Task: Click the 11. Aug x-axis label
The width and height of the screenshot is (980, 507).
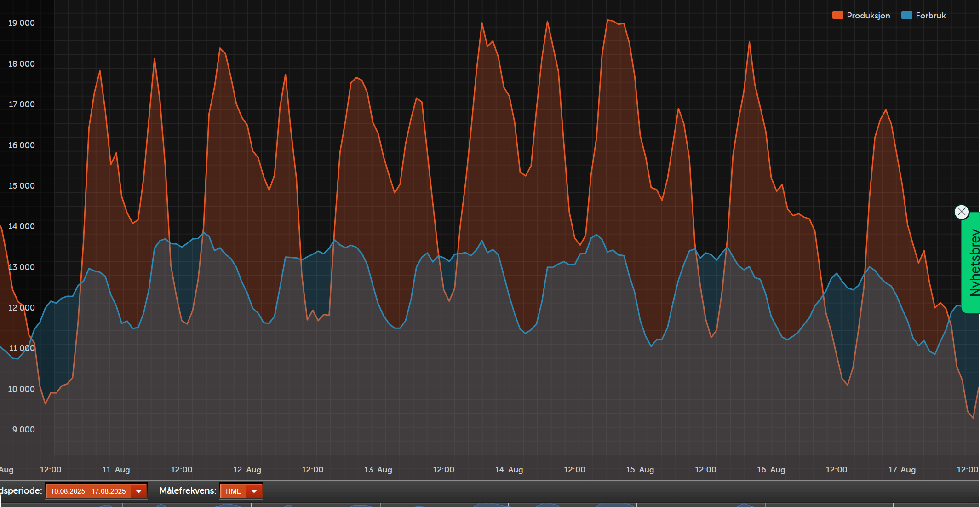Action: [116, 470]
